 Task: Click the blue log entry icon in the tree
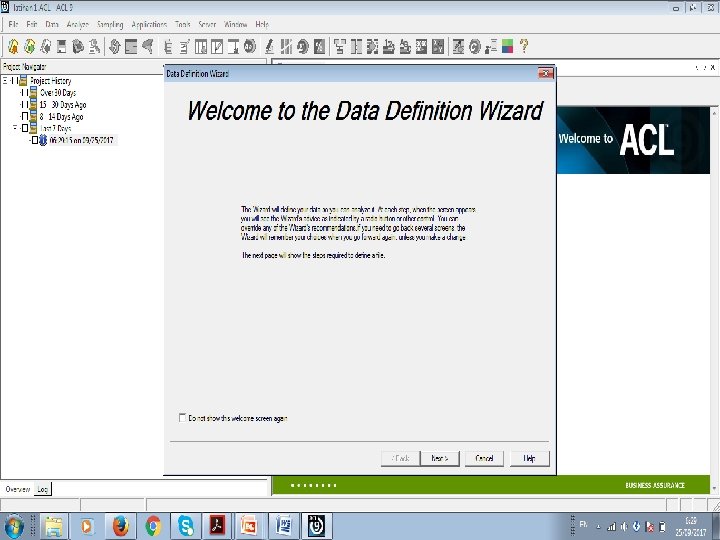click(x=43, y=140)
